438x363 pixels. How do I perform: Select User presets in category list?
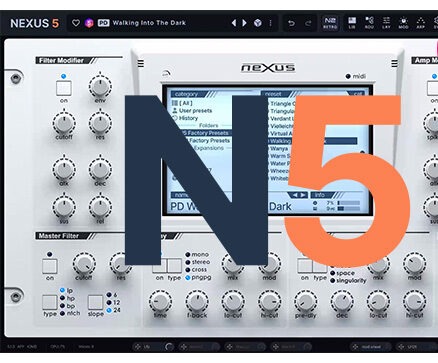(192, 110)
